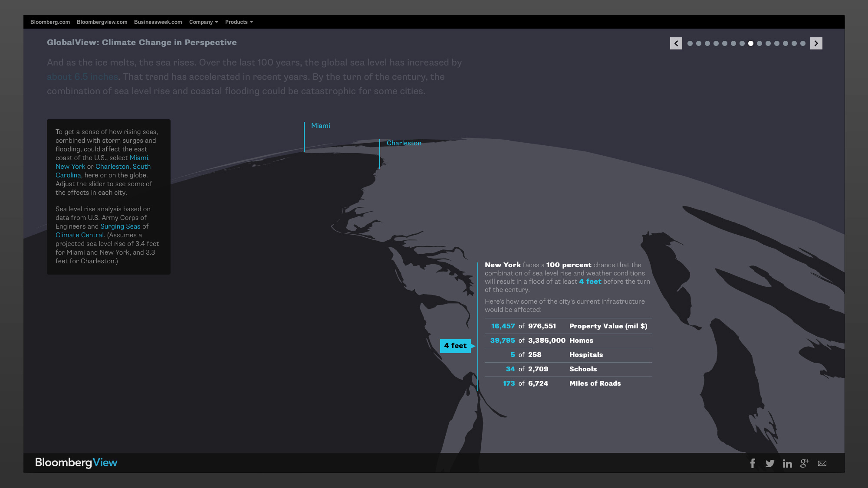868x488 pixels.
Task: Select the slide dot after the active one
Action: (x=759, y=43)
